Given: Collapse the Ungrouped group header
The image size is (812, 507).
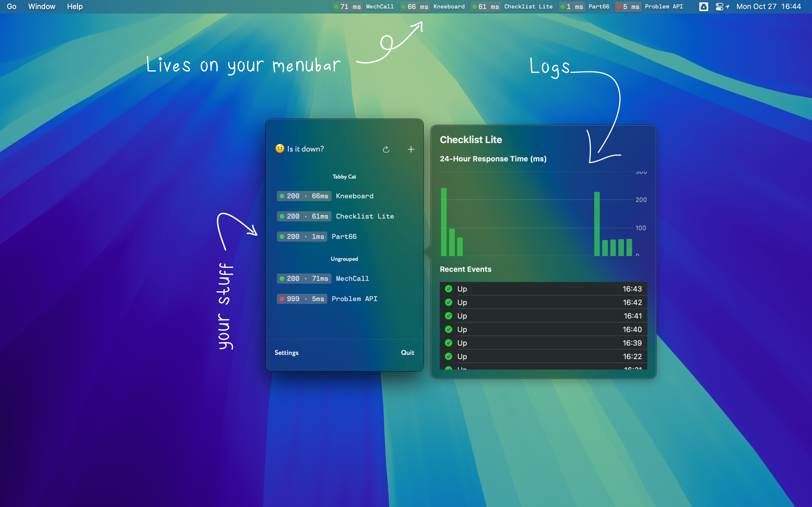Looking at the screenshot, I should pos(344,259).
